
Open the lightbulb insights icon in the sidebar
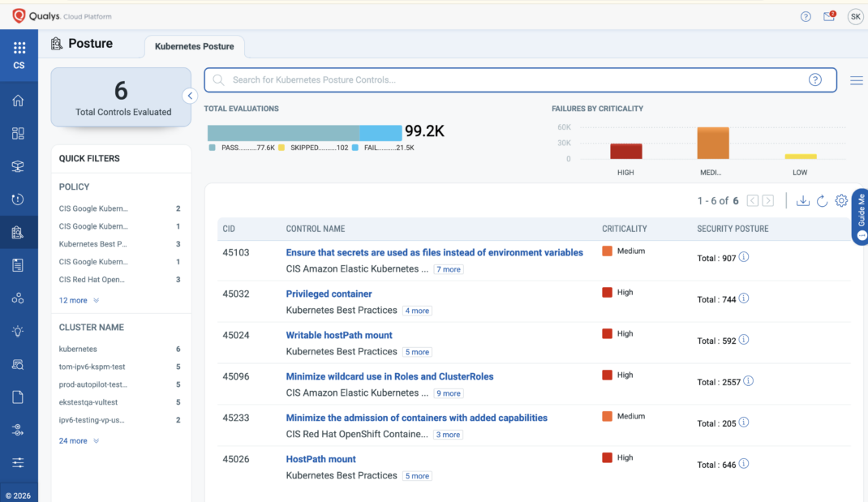pos(19,331)
